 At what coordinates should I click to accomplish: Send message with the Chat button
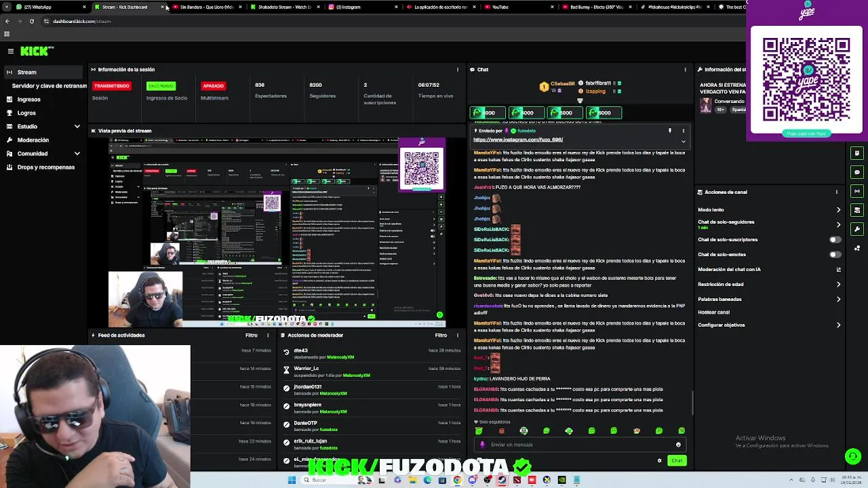pyautogui.click(x=677, y=461)
